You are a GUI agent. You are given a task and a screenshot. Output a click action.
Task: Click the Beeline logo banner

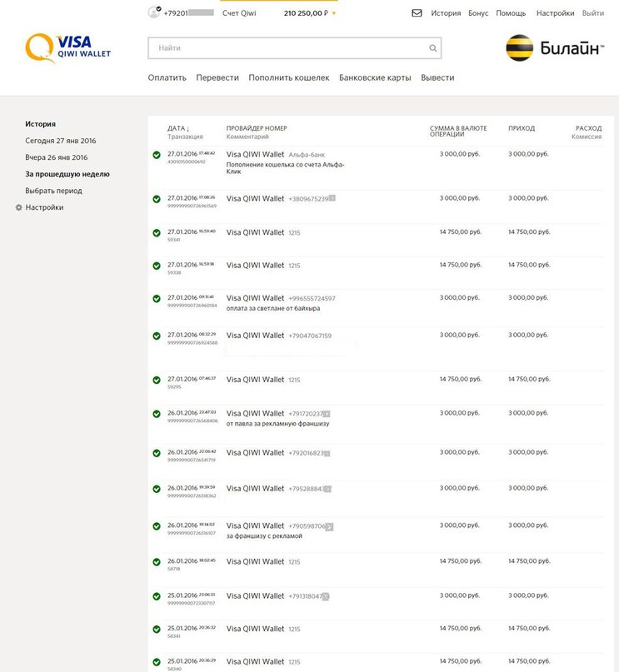pyautogui.click(x=555, y=48)
